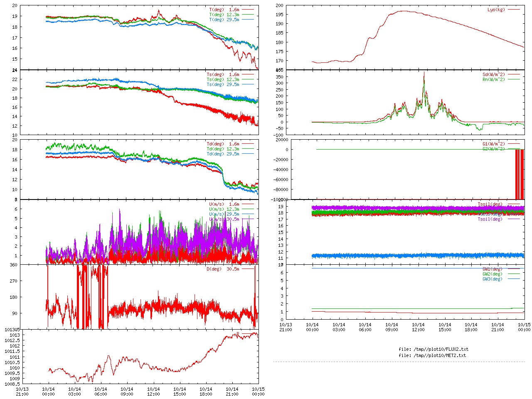Click the "175" lysimeter axis value
The width and height of the screenshot is (532, 399).
point(279,52)
